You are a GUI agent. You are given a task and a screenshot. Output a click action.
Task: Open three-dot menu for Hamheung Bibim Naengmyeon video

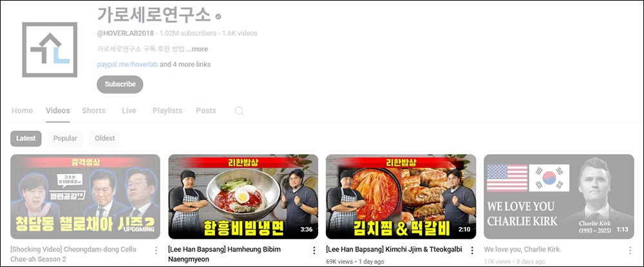(x=314, y=250)
